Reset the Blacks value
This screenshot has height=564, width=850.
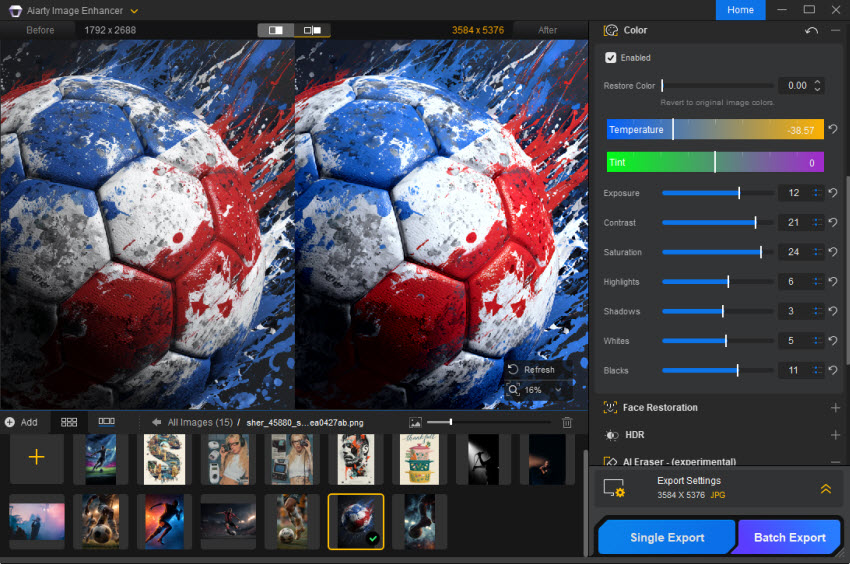point(833,370)
